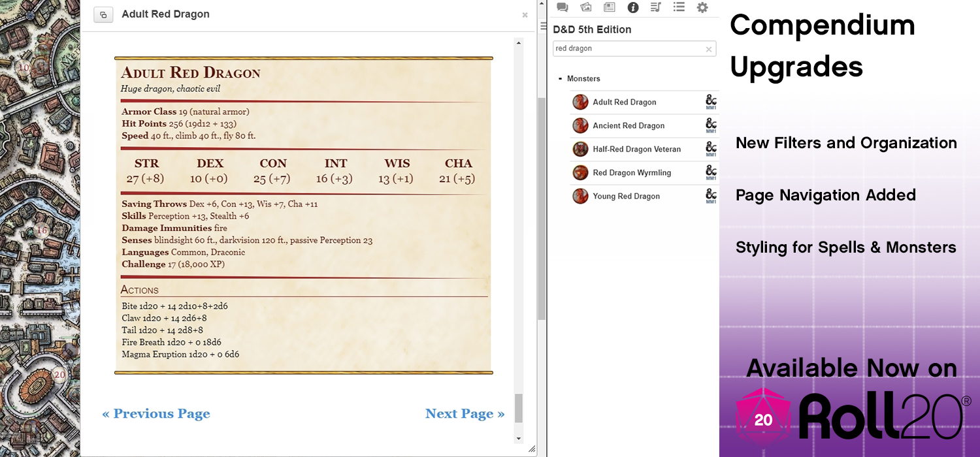Screen dimensions: 980x457
Task: Click the MM1 source badge for Ancient Red Dragon
Action: (x=711, y=125)
